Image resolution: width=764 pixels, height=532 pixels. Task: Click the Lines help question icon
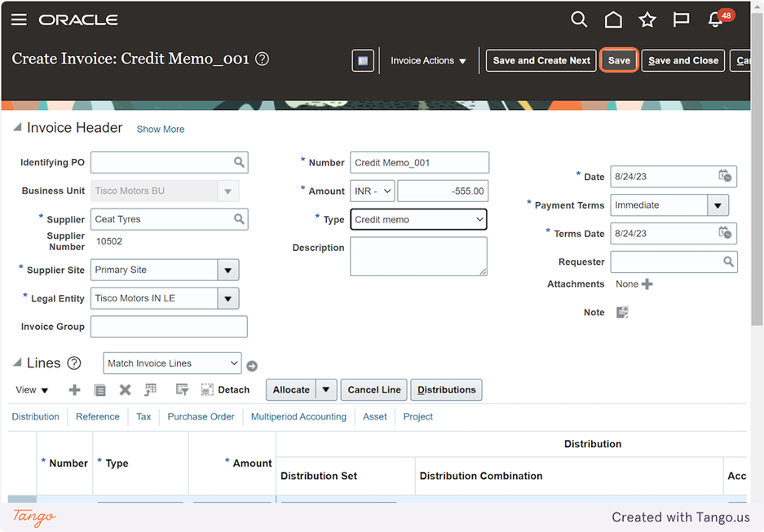click(74, 363)
